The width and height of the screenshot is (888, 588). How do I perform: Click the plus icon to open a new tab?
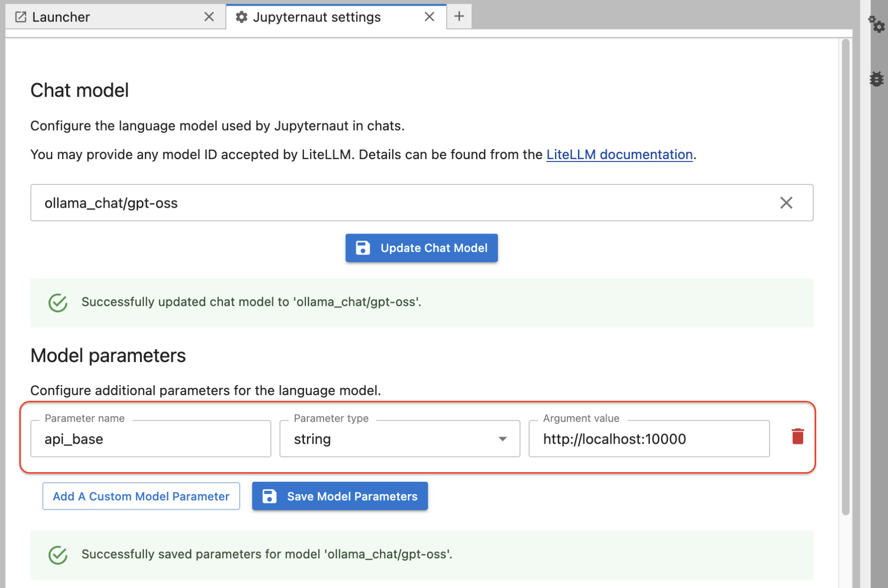[x=459, y=17]
